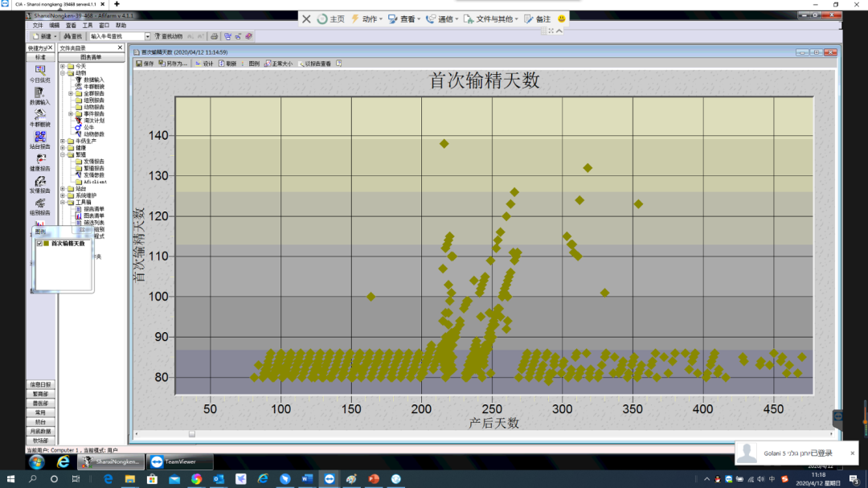Screen dimensions: 868x488
Task: Click the chart horizontal scrollbar thumb
Action: coord(192,434)
